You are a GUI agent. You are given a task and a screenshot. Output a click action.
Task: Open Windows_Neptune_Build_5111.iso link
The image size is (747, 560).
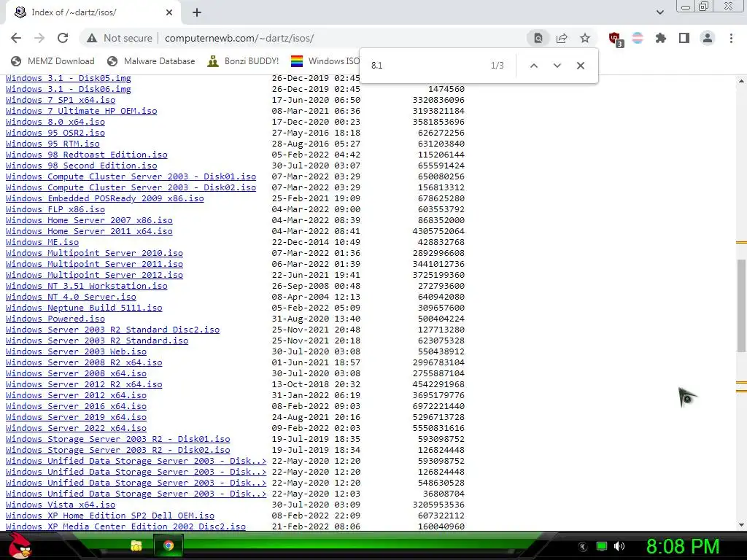[84, 308]
